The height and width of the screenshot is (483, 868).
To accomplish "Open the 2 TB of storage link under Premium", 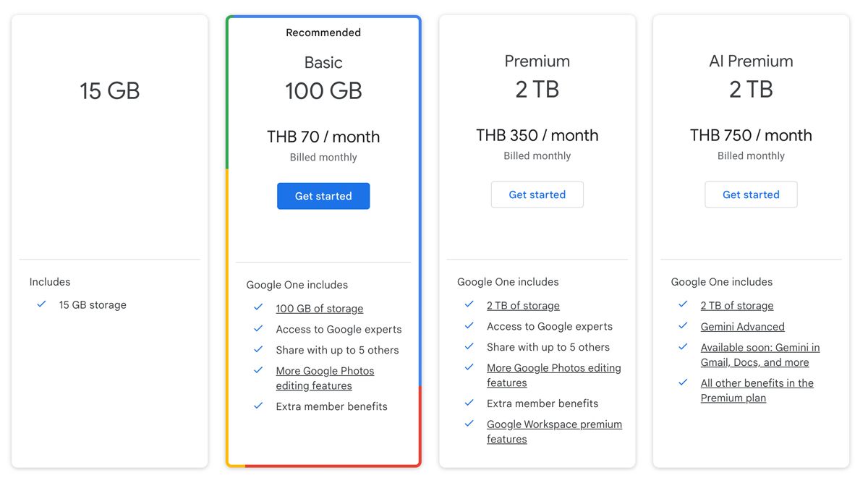I will tap(523, 305).
